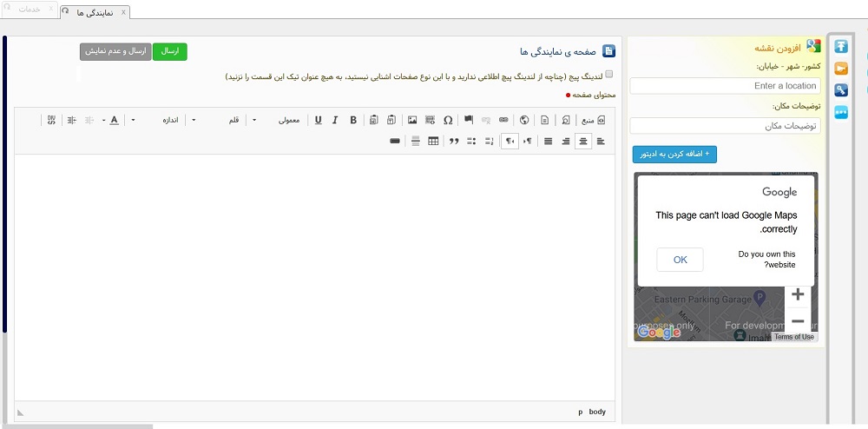Click the orange video icon in sidebar
The width and height of the screenshot is (868, 429).
tap(841, 69)
